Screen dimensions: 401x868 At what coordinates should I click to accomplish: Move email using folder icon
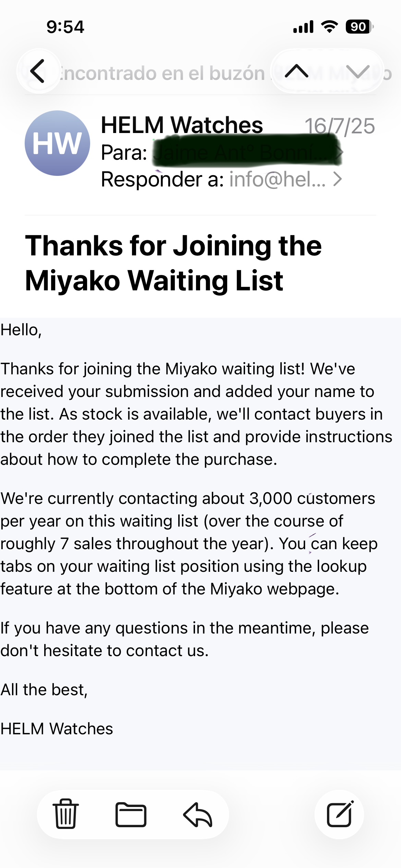pyautogui.click(x=131, y=814)
